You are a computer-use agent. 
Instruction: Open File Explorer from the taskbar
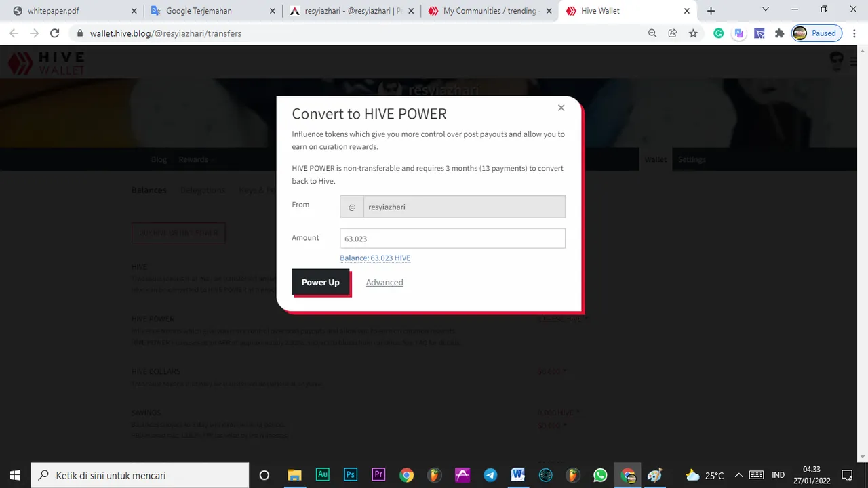294,475
